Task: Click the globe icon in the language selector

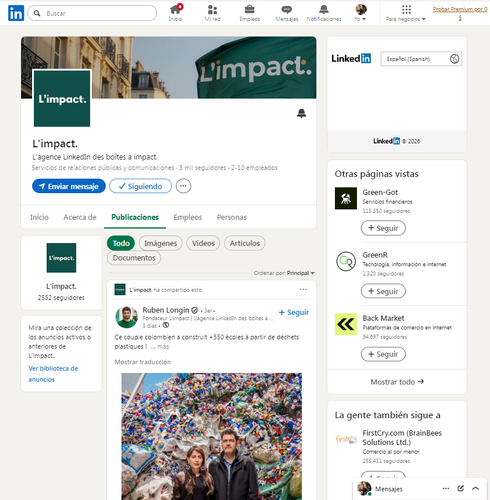Action: 454,59
